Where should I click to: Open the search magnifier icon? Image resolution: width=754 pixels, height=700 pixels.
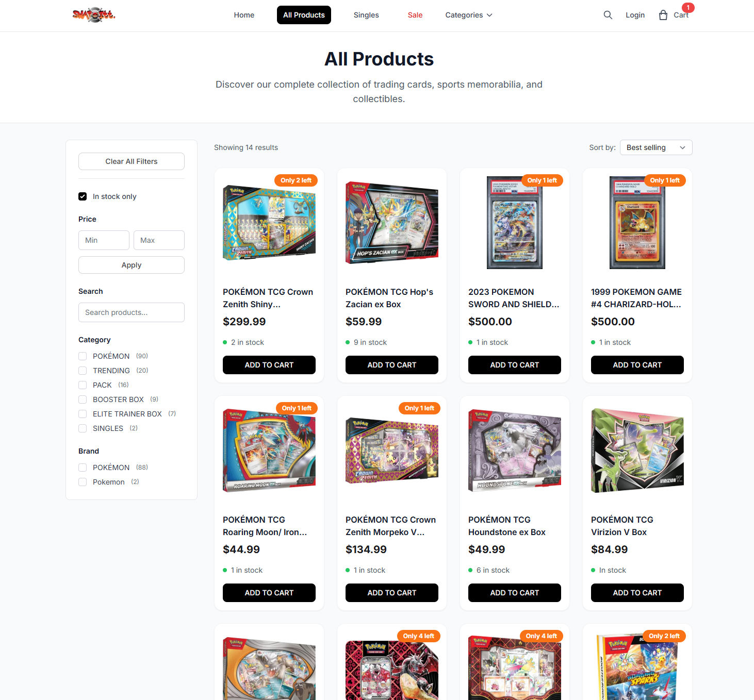click(x=608, y=15)
